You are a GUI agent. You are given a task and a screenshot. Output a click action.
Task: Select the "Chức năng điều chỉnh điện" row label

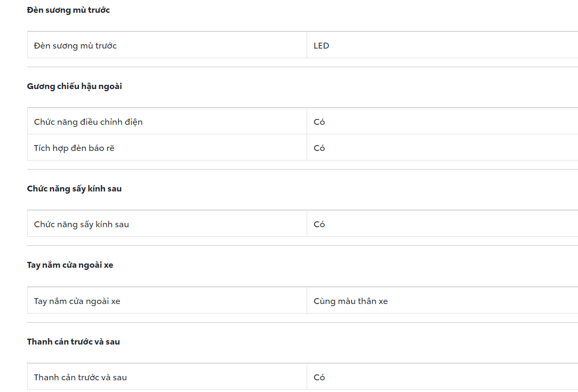click(88, 122)
